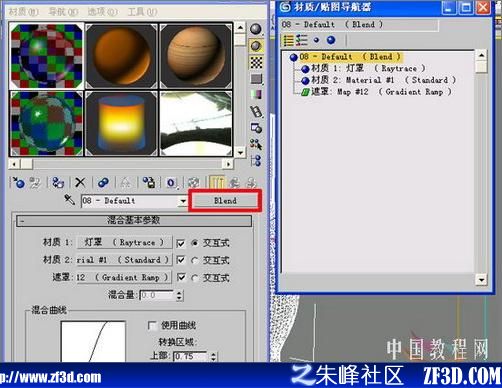Toggle the Backlight icon
This screenshot has height=388, width=502.
[x=256, y=46]
